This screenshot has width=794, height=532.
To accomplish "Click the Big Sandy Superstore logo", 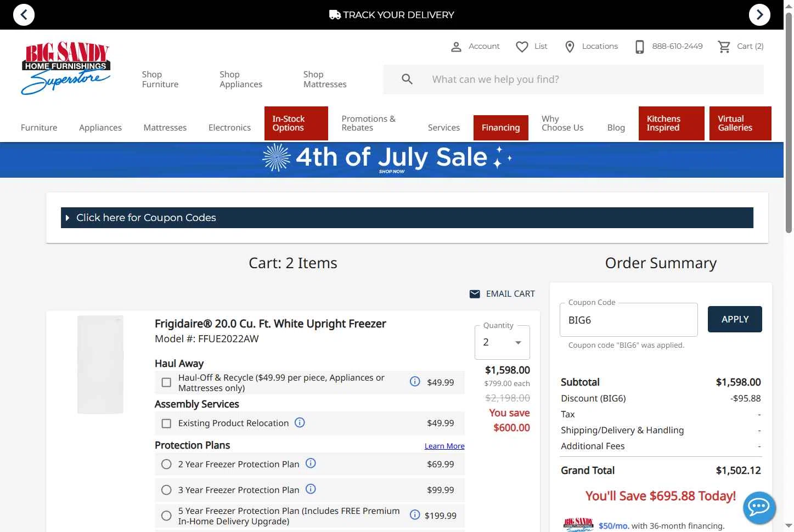I will [x=66, y=68].
